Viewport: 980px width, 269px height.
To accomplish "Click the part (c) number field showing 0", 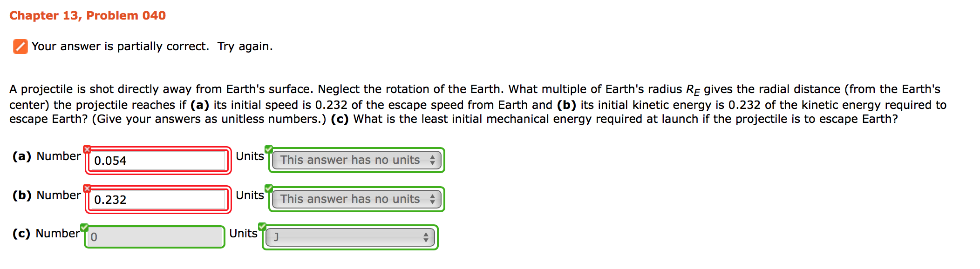I will point(155,237).
